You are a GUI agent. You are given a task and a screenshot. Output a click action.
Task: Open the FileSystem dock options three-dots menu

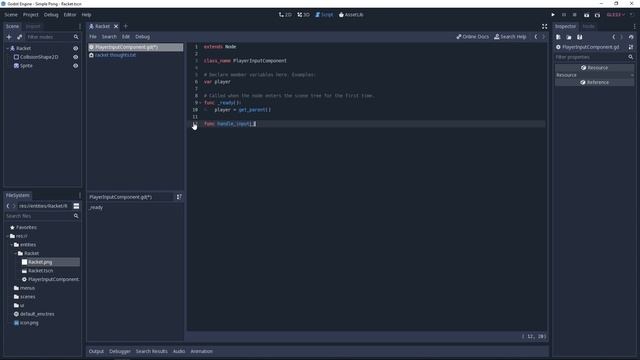tap(80, 196)
